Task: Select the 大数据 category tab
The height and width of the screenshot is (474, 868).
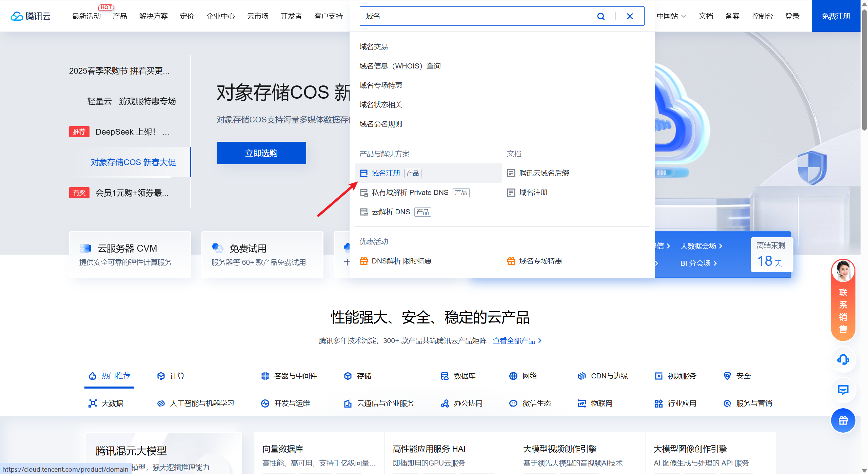Action: coord(106,403)
